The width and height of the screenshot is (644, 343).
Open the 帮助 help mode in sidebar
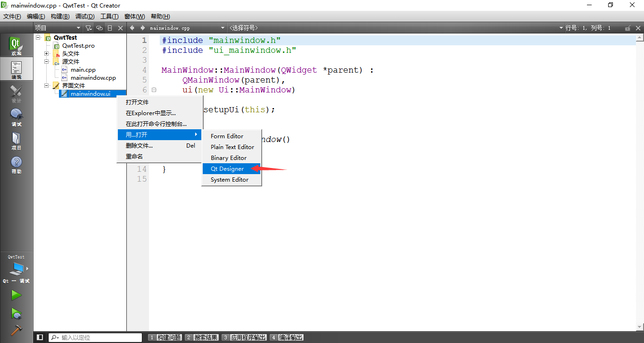pyautogui.click(x=16, y=164)
